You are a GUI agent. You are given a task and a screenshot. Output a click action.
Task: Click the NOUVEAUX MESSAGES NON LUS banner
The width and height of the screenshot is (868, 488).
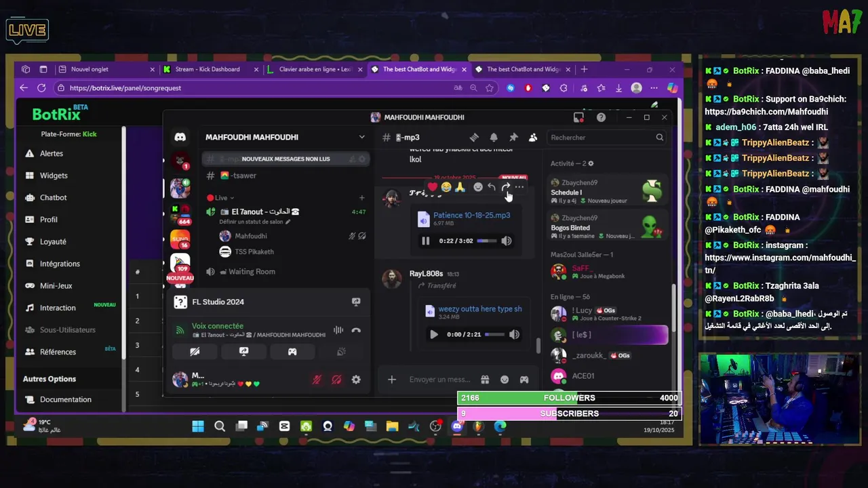click(285, 159)
